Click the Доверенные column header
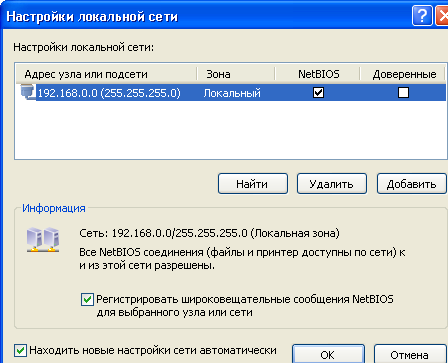Screen dimensions: 448x363 [403, 74]
